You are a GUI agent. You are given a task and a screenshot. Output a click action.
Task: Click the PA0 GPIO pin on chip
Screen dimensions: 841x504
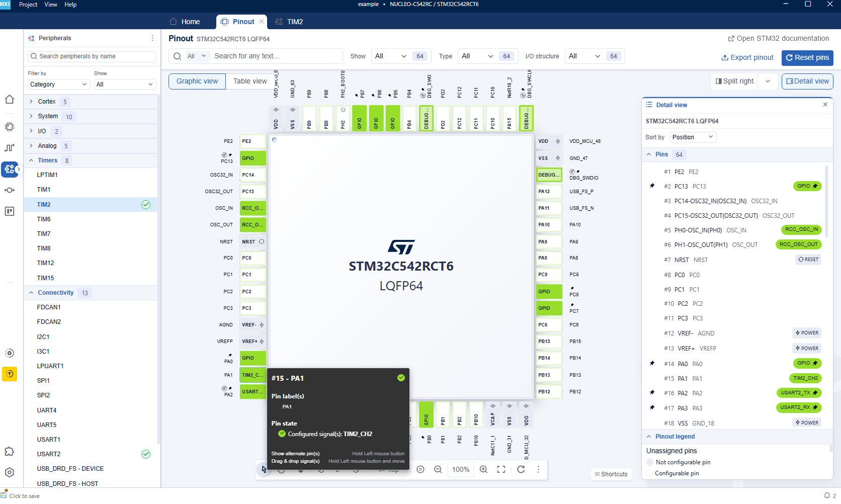click(253, 358)
